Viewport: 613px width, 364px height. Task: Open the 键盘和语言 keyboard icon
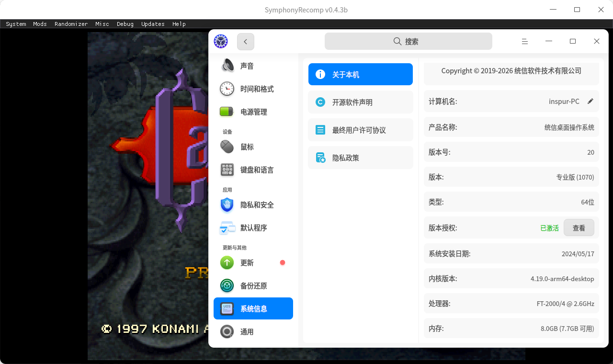[x=227, y=170]
